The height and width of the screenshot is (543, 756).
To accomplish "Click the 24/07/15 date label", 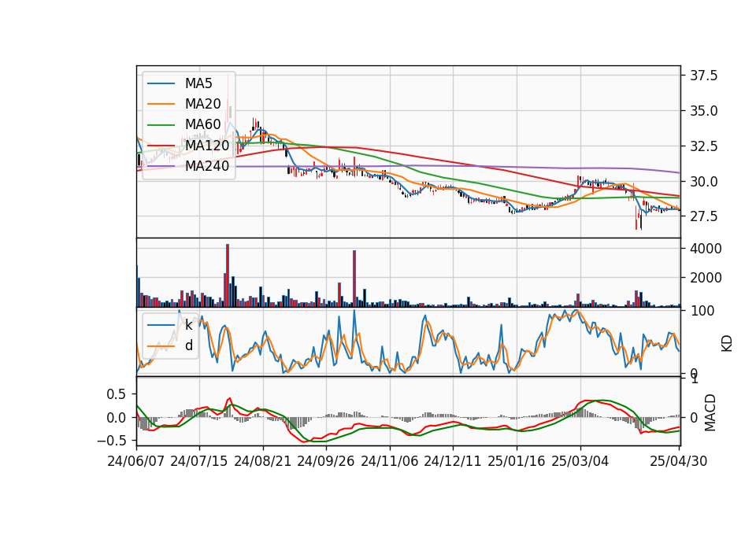I will pos(199,461).
